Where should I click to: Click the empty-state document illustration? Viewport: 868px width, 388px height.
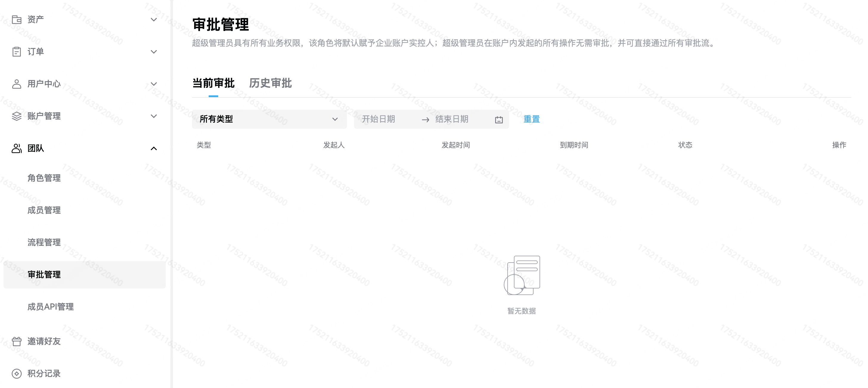point(522,275)
